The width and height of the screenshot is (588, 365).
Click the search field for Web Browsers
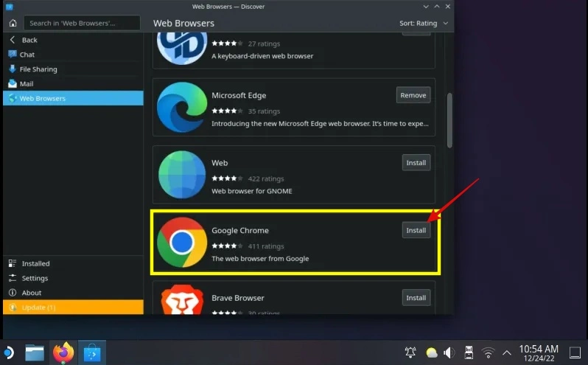pyautogui.click(x=82, y=24)
